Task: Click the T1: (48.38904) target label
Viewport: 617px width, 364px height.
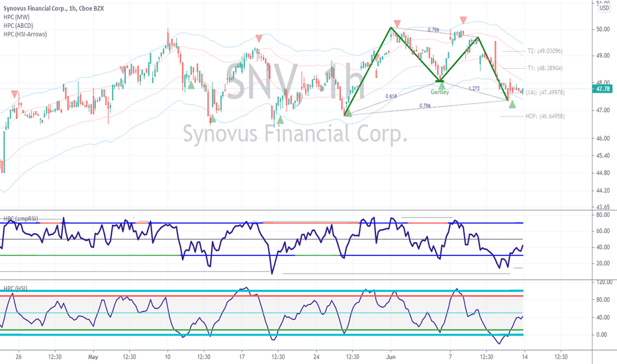Action: pos(545,68)
